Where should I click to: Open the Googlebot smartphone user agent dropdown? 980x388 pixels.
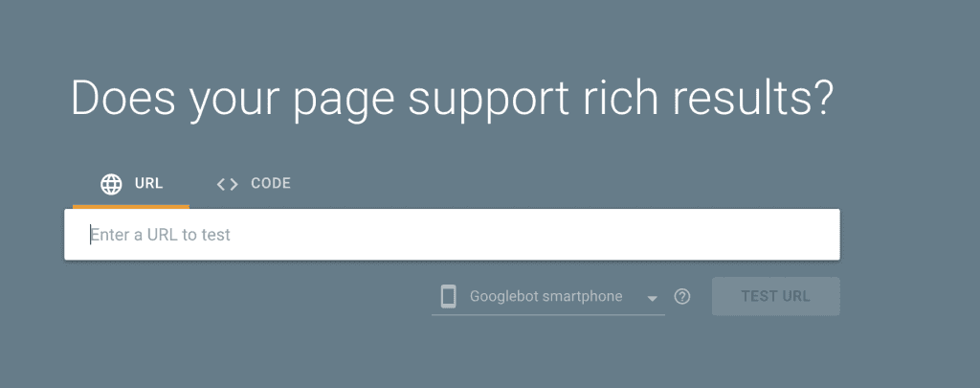point(548,297)
